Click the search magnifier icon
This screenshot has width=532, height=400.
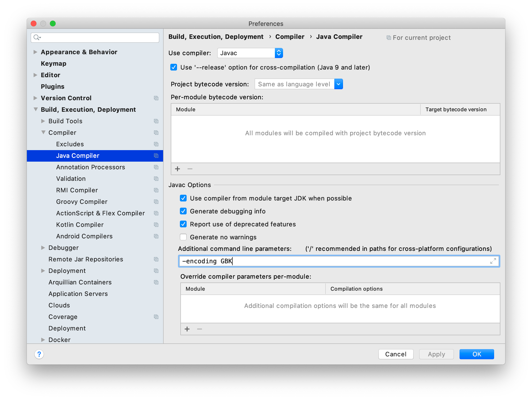pyautogui.click(x=36, y=37)
